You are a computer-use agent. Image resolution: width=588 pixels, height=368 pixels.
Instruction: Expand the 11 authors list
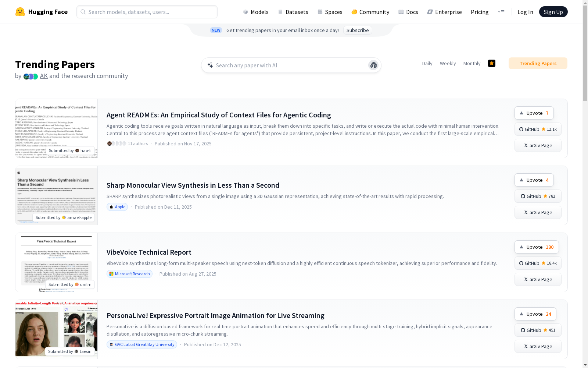128,144
